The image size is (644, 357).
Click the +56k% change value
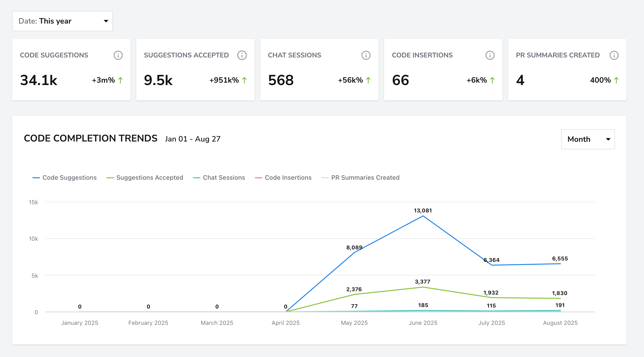click(351, 80)
